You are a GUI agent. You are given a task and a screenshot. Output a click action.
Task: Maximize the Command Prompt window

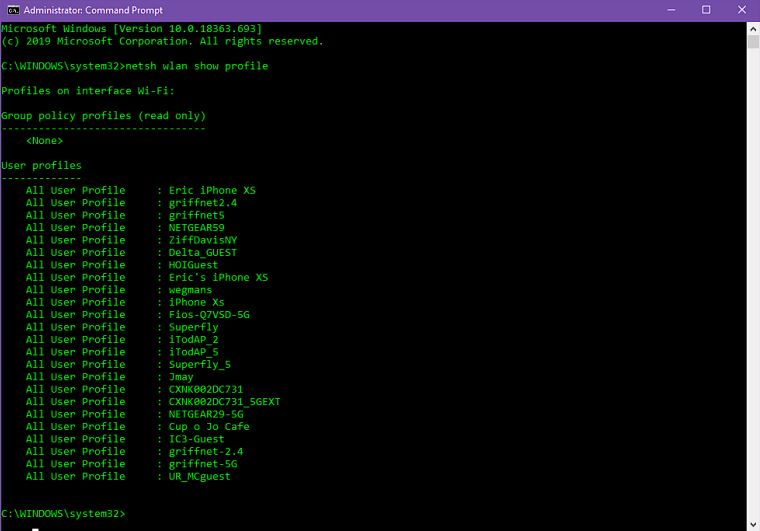click(x=706, y=10)
